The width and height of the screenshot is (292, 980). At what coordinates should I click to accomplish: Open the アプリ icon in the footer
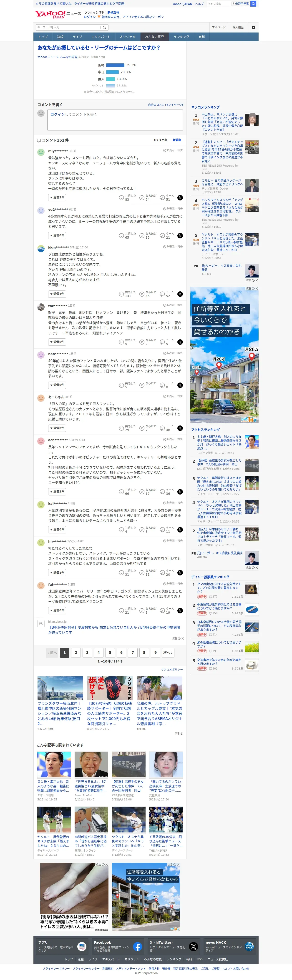point(82,947)
